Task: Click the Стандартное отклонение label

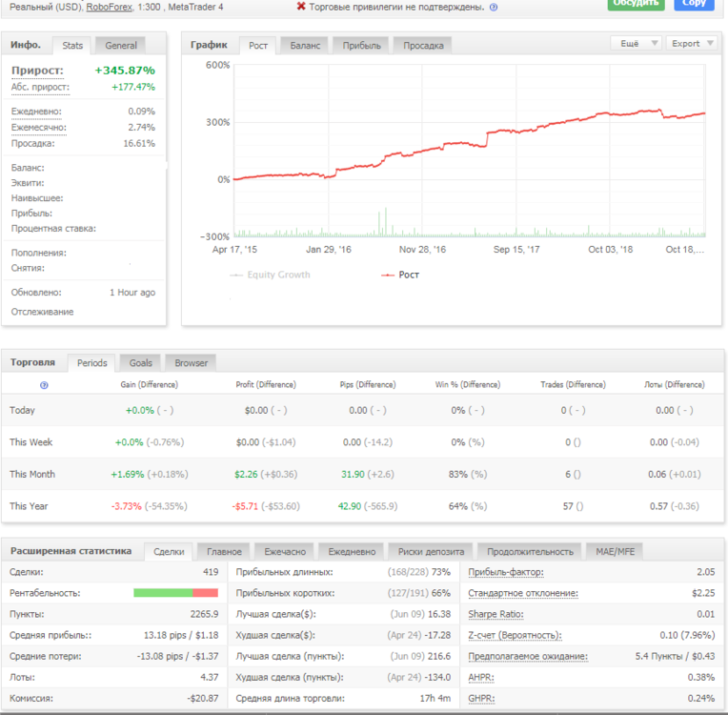Action: 523,593
